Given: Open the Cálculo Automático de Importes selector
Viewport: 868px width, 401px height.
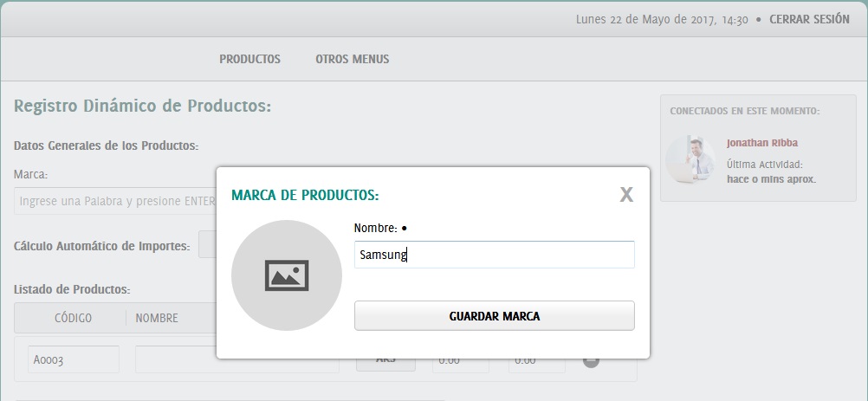Looking at the screenshot, I should click(x=207, y=245).
